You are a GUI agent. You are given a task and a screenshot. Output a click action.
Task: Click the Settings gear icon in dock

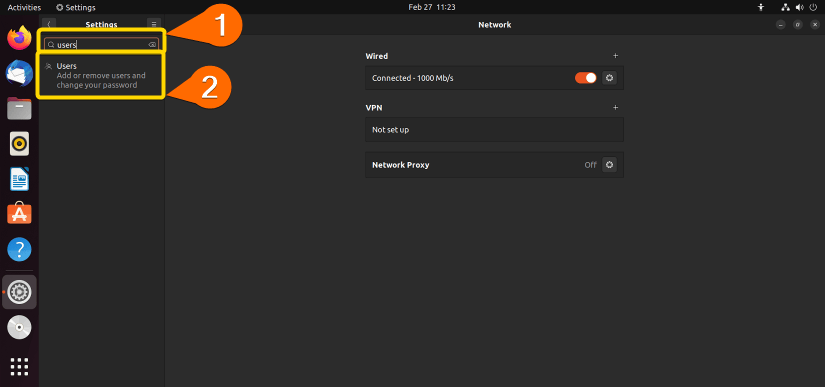tap(19, 291)
